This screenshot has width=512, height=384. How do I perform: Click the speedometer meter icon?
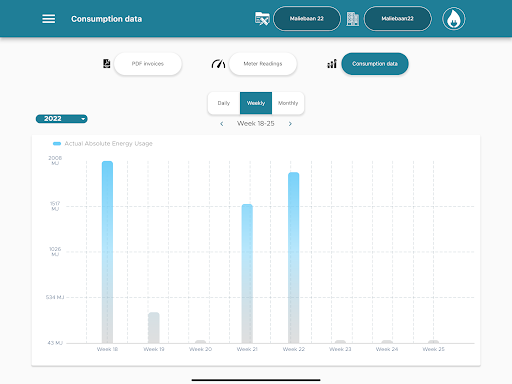coord(218,63)
